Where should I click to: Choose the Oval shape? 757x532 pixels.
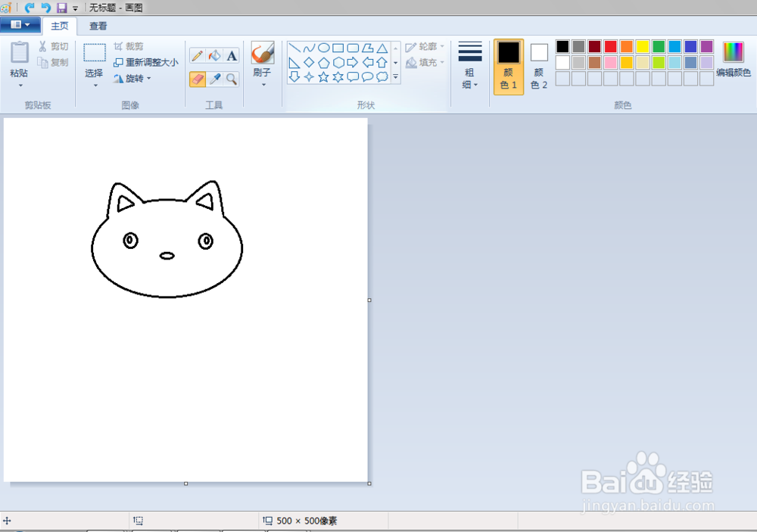(323, 48)
